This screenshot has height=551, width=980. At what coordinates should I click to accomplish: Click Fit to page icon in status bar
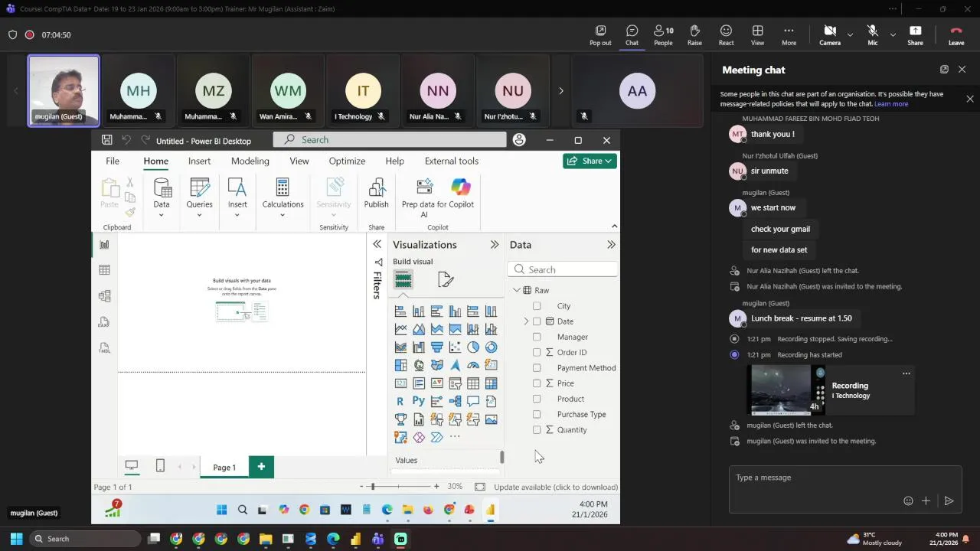pyautogui.click(x=480, y=487)
